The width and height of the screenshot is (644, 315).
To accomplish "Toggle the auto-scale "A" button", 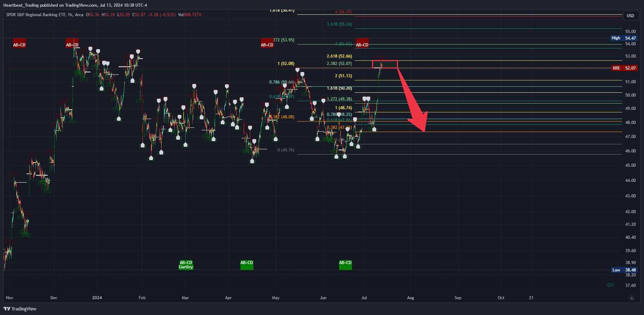I will [x=632, y=298].
